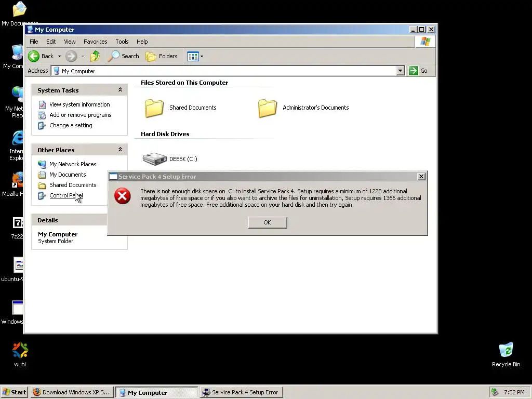Screen dimensions: 532x399
Task: Select the Shared Documents folder icon
Action: click(154, 108)
